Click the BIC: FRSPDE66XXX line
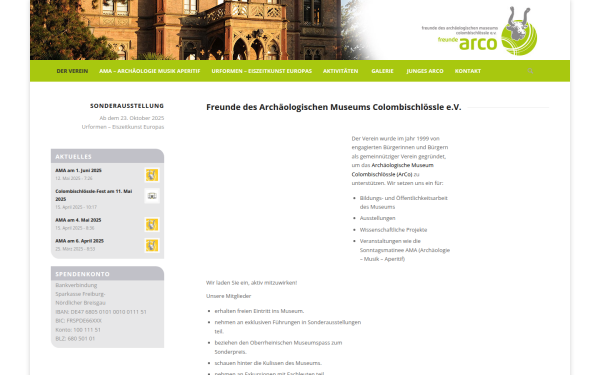 [78, 321]
